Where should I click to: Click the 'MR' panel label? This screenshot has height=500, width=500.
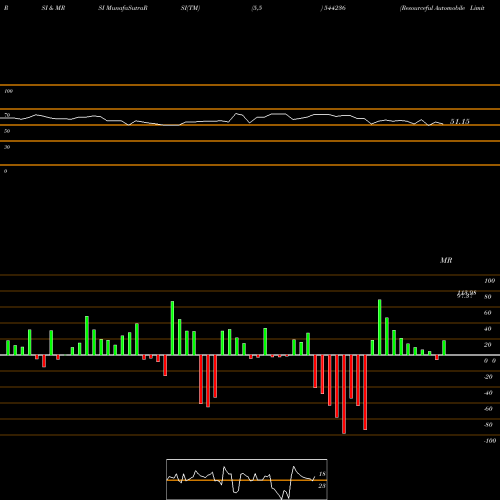point(446,260)
